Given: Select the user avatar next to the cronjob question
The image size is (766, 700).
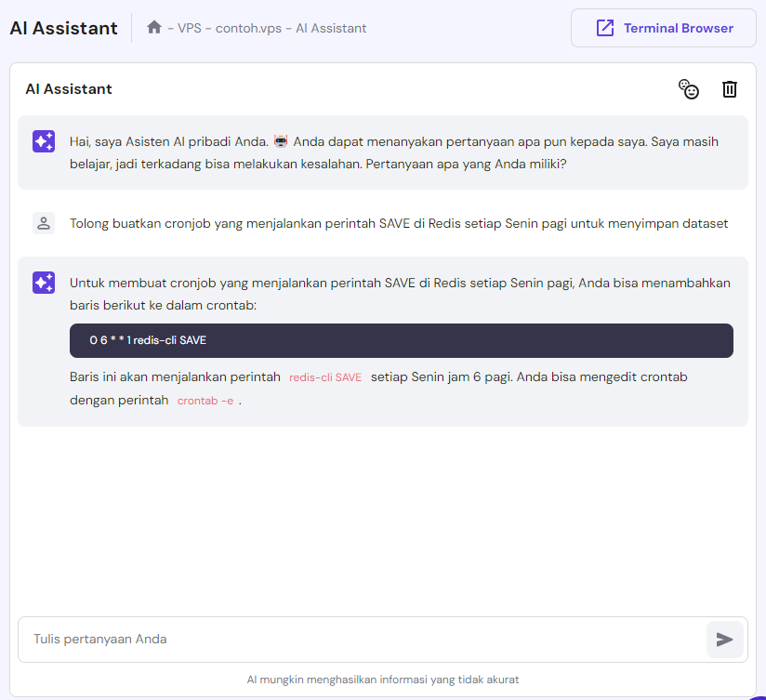Looking at the screenshot, I should coord(43,223).
